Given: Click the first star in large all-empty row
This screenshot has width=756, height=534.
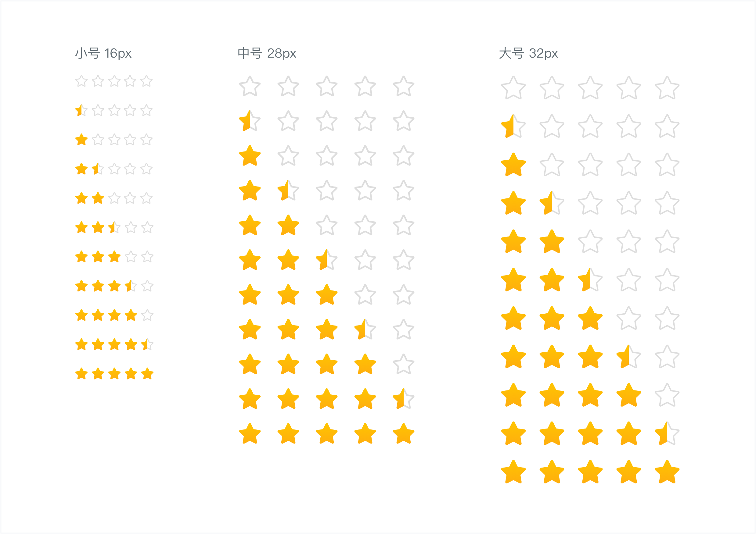Looking at the screenshot, I should coord(513,87).
